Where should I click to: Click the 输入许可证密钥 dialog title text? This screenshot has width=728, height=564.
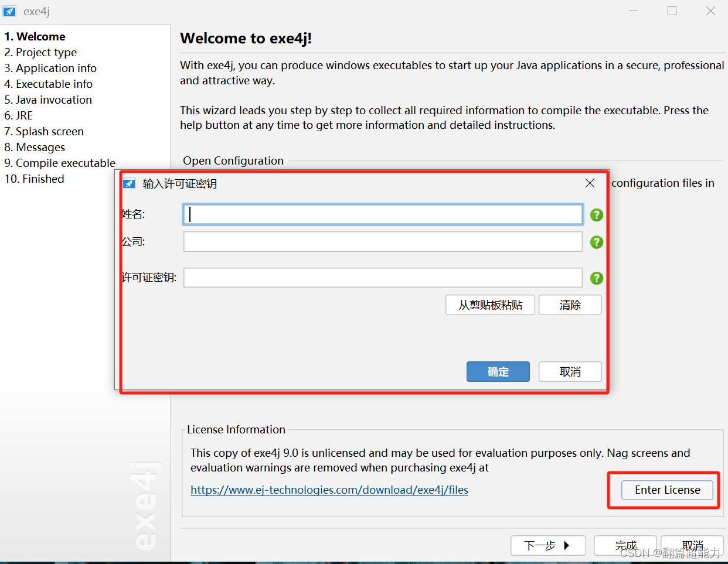pos(180,183)
